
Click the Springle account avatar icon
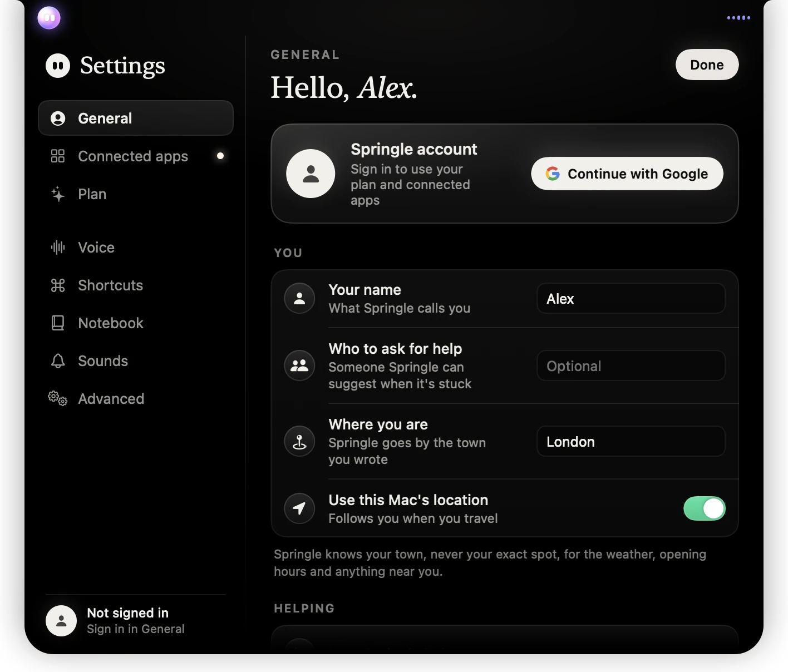pyautogui.click(x=311, y=174)
